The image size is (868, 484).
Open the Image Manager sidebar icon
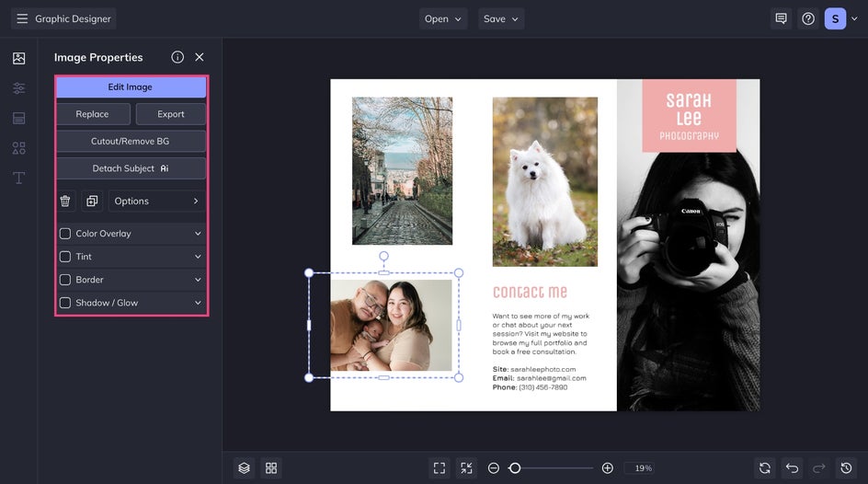pyautogui.click(x=18, y=58)
